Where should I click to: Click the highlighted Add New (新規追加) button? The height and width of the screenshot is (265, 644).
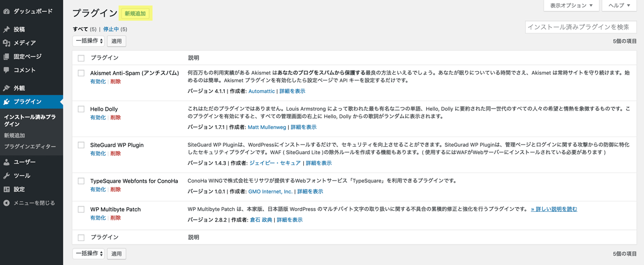click(135, 13)
